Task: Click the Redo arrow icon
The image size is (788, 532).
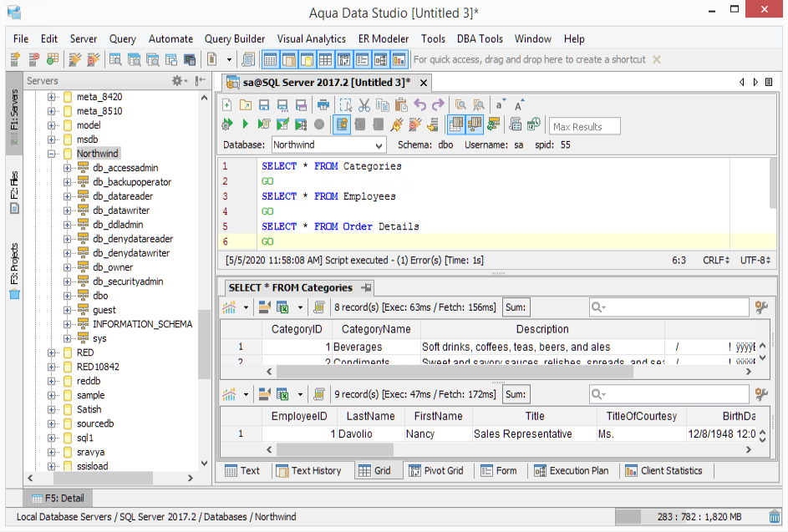Action: point(438,105)
